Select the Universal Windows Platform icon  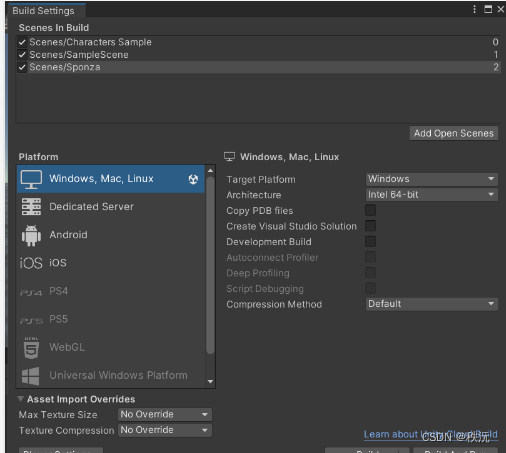31,376
